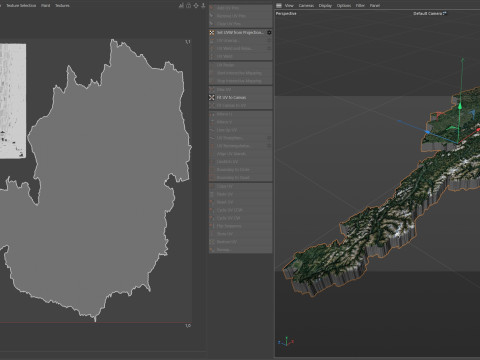Click the Flip Sequence command
480x360 pixels.
point(240,226)
